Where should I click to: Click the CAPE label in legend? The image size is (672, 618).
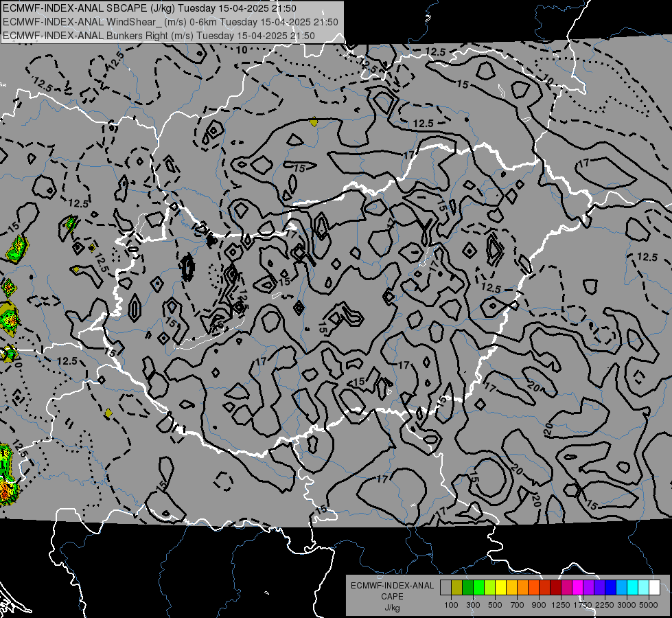tap(392, 597)
